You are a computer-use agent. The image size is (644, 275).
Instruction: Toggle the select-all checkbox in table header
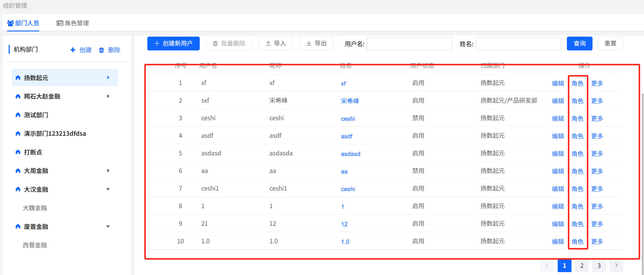[x=155, y=65]
